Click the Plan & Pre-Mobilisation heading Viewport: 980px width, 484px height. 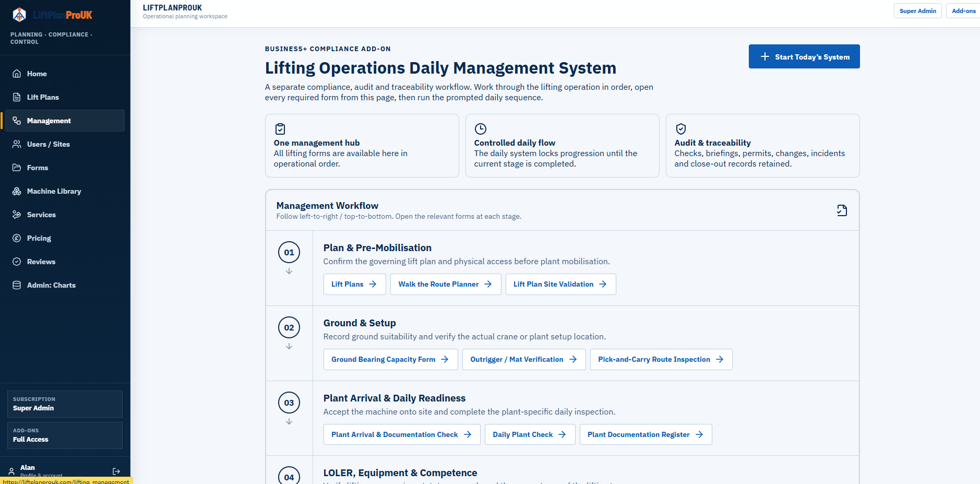[x=377, y=248]
